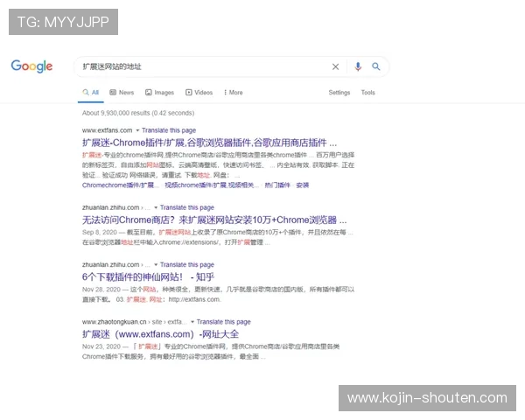Translate the www.extfans.com result page
This screenshot has width=525, height=420.
click(x=169, y=130)
